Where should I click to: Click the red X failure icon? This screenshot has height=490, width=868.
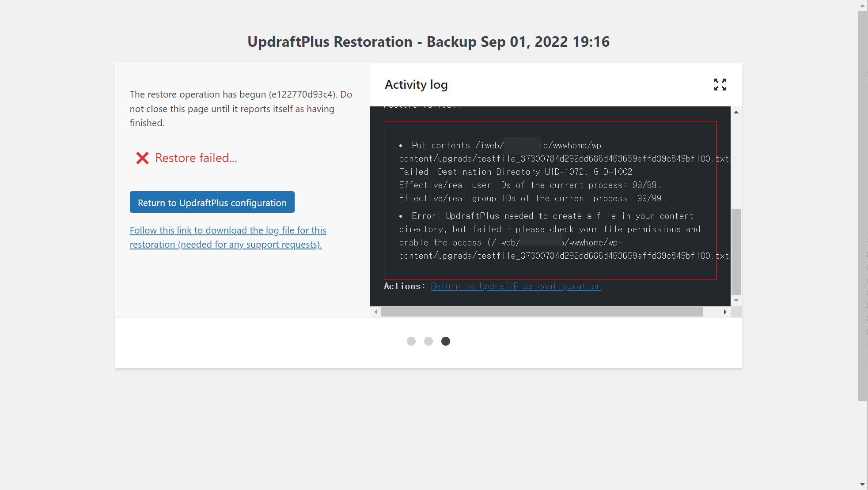click(x=142, y=158)
